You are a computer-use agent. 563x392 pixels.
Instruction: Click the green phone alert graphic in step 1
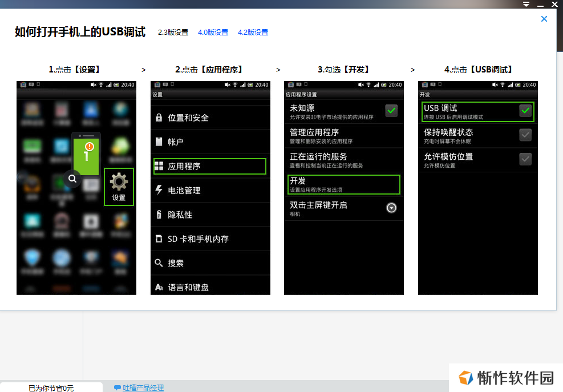[x=86, y=155]
